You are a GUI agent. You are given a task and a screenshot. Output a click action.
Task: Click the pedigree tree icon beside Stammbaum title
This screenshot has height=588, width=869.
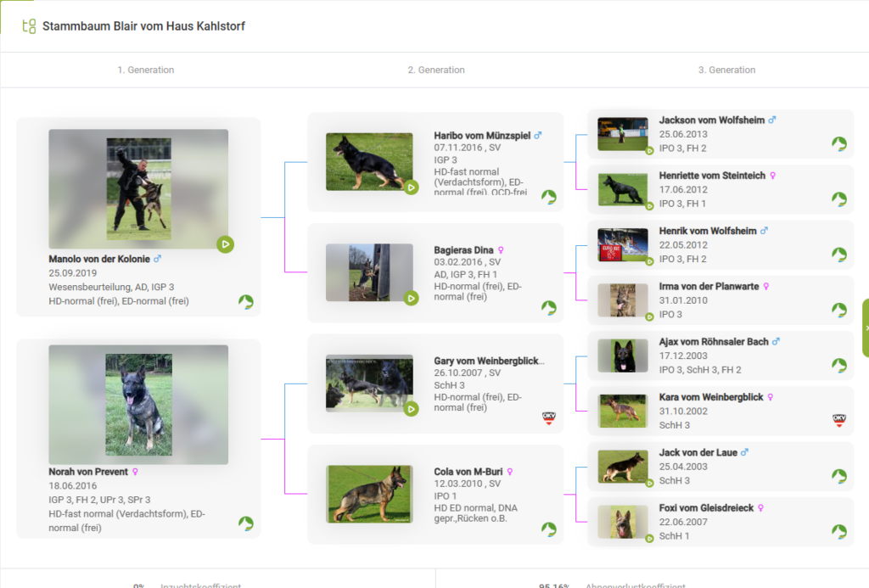[29, 26]
